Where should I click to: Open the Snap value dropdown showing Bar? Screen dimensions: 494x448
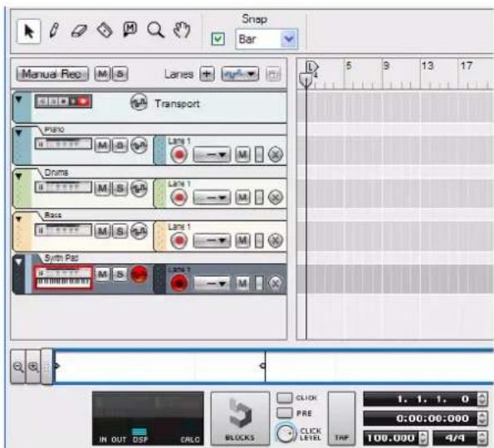click(x=267, y=39)
